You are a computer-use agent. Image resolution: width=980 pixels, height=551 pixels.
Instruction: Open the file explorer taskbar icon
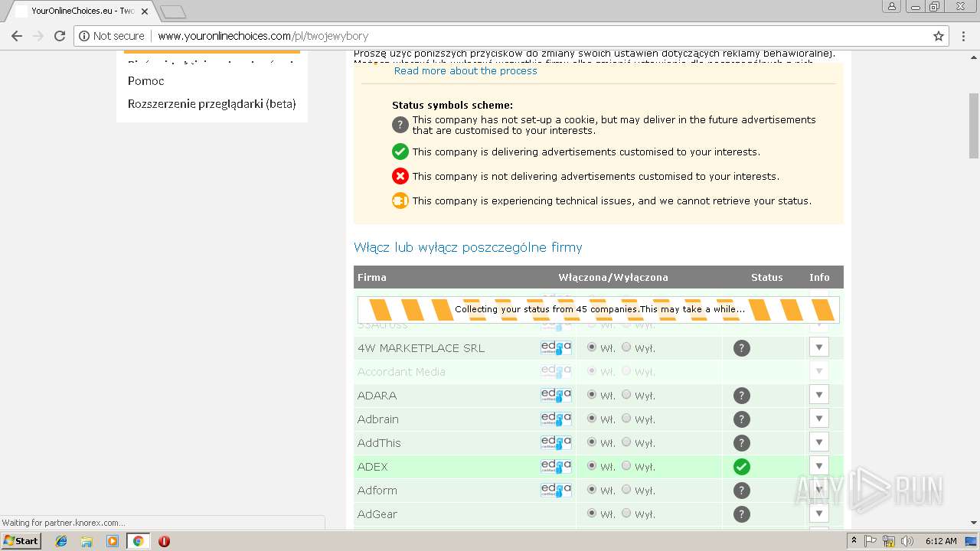tap(87, 541)
